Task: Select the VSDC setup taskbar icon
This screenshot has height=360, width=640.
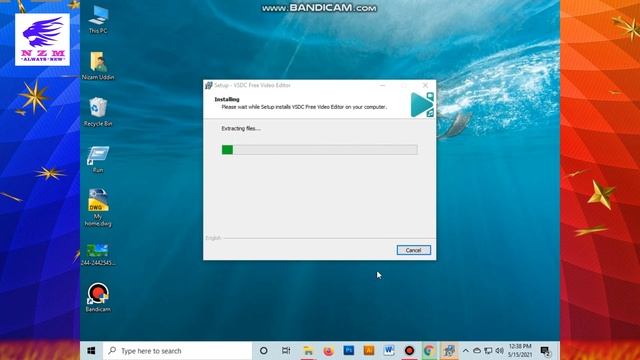Action: point(449,351)
